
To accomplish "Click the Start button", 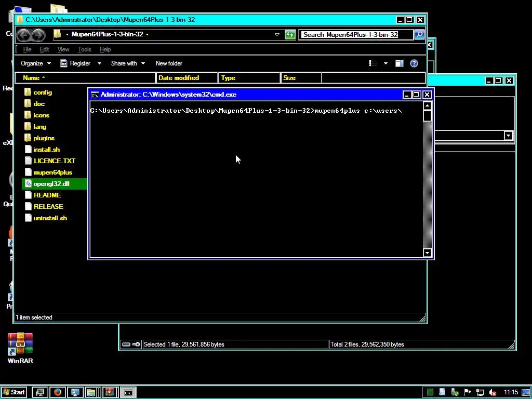I will tap(14, 392).
